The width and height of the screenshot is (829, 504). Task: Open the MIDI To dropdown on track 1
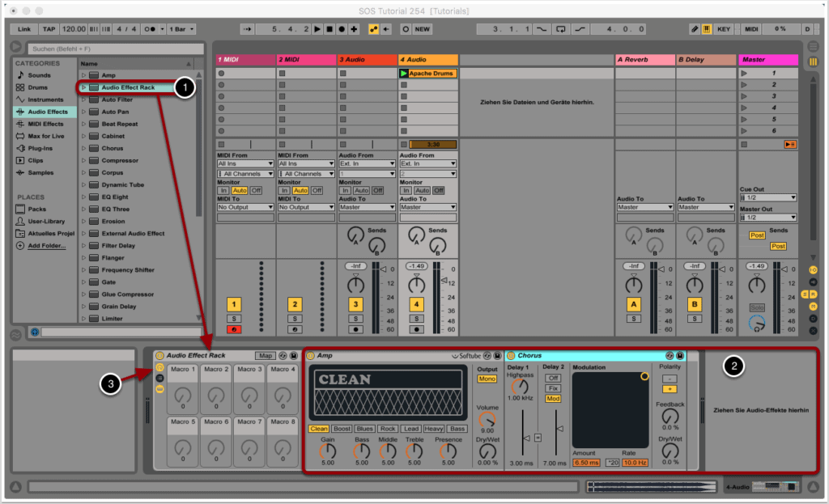(x=245, y=207)
